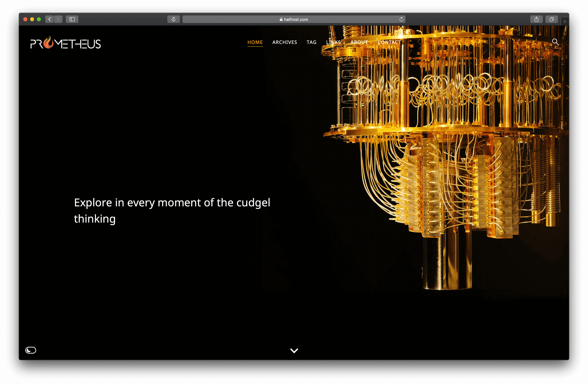The height and width of the screenshot is (385, 588).
Task: Toggle the dark mode switch
Action: [x=31, y=350]
